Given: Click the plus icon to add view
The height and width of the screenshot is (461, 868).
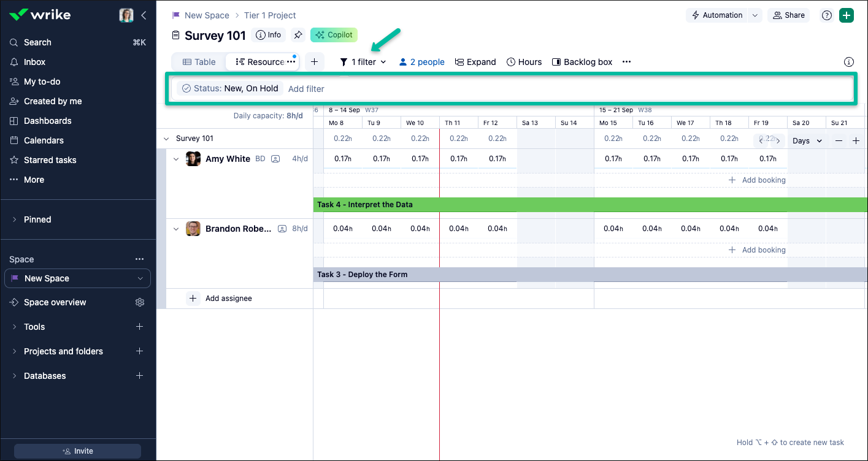Looking at the screenshot, I should click(x=314, y=62).
